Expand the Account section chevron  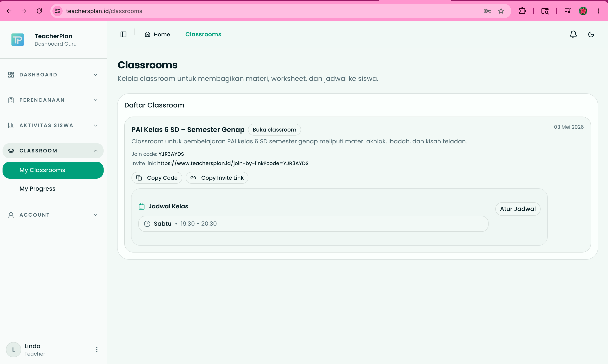(96, 215)
